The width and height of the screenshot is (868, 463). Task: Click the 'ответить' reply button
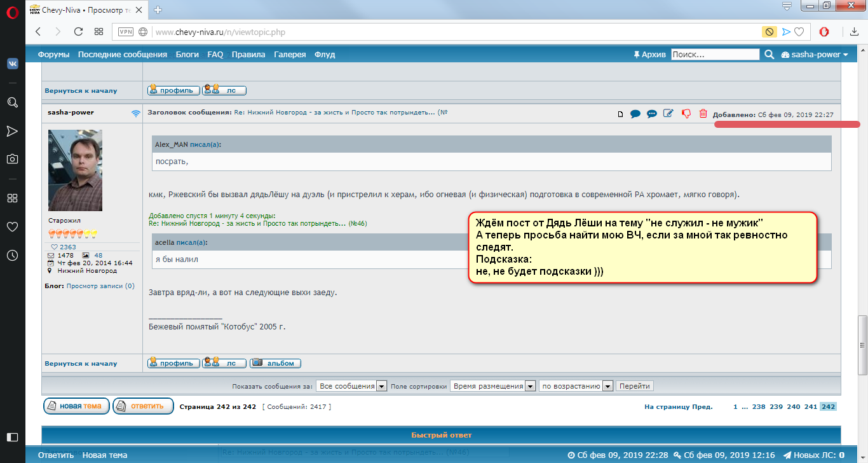click(x=143, y=406)
